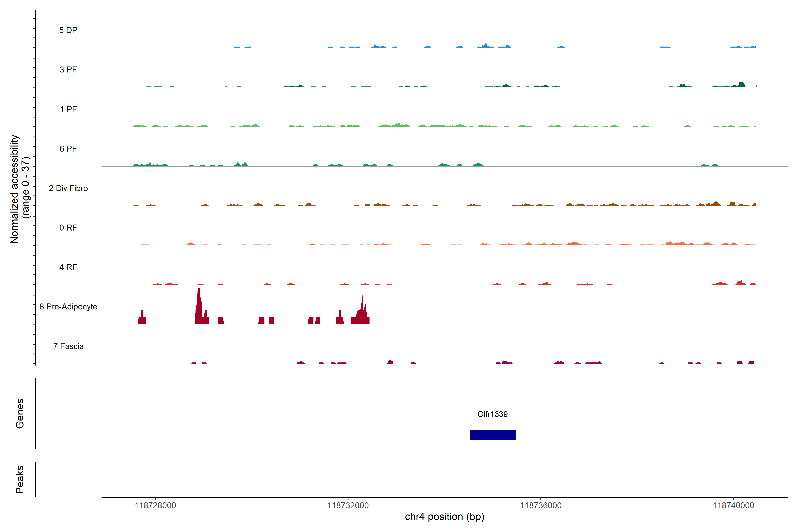Select the 8 Pre-Adipocyte track label
This screenshot has height=532, width=798.
(x=68, y=307)
